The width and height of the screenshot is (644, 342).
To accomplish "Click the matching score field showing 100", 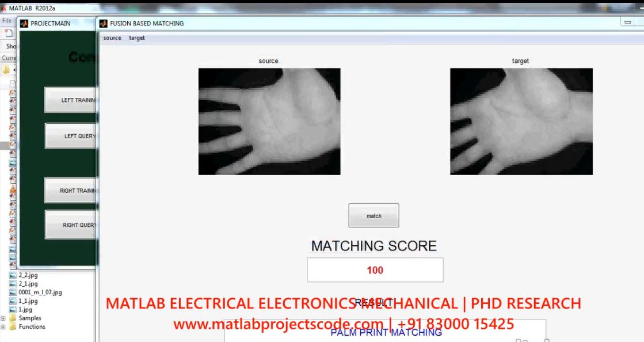I will point(375,270).
